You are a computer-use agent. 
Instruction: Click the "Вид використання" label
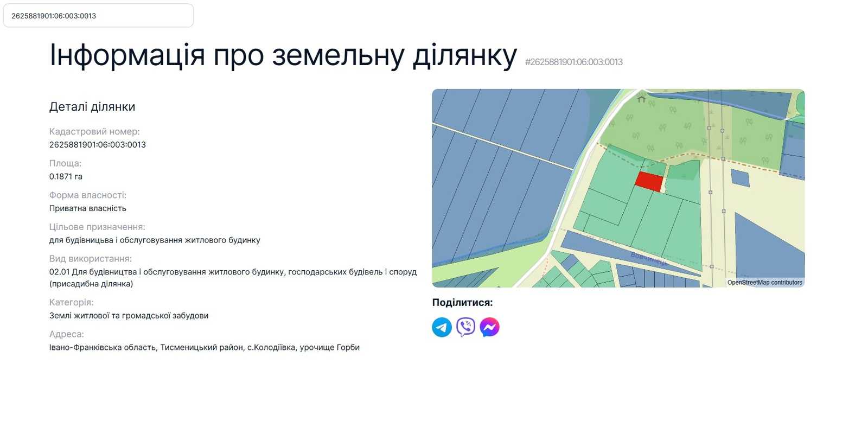tap(91, 259)
